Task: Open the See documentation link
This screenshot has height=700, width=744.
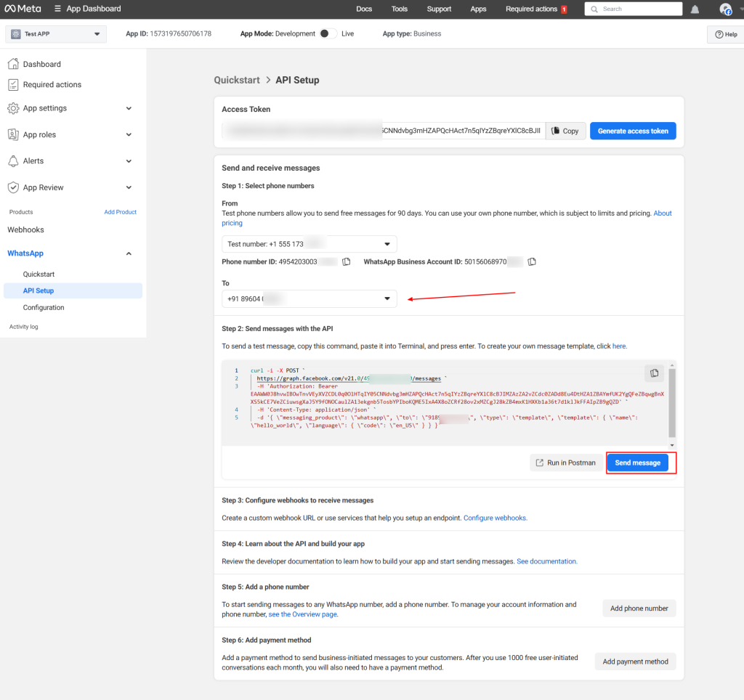Action: tap(547, 561)
